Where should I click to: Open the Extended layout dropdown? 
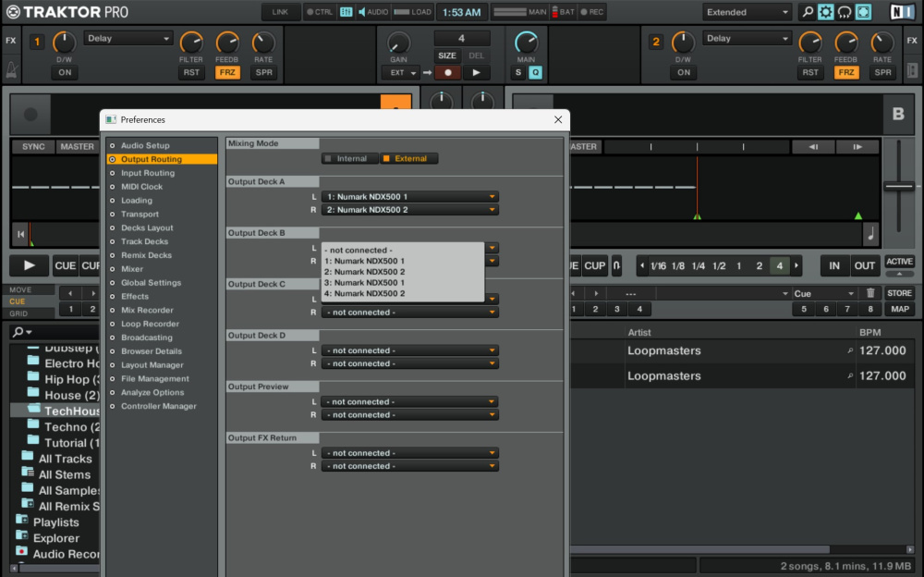pos(746,12)
